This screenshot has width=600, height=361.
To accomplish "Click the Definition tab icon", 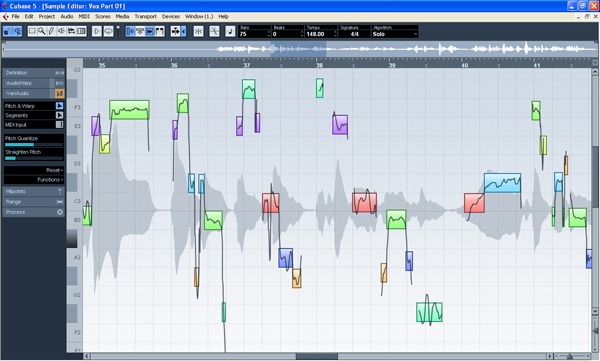I will click(59, 73).
